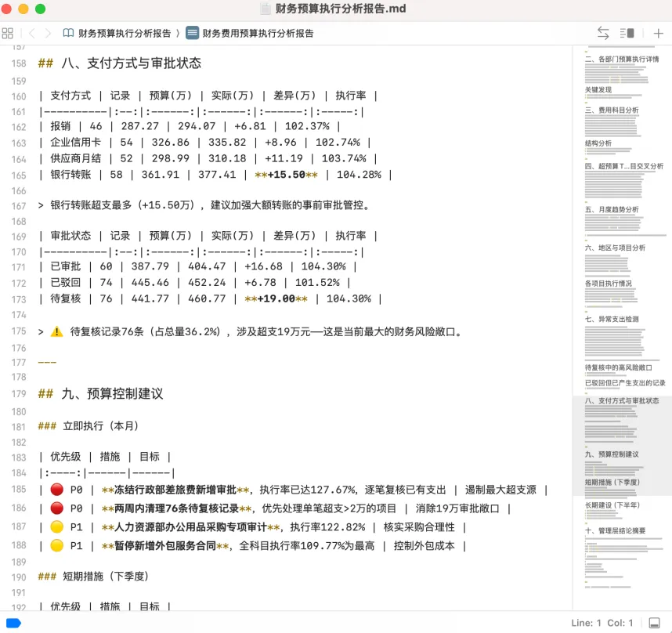Jump to 二、各部门预算执行详情 in outline
672x633 pixels.
pyautogui.click(x=622, y=59)
